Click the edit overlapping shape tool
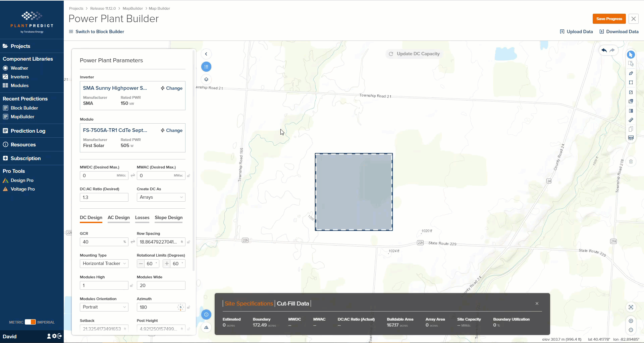Image resolution: width=644 pixels, height=343 pixels. pos(631,101)
